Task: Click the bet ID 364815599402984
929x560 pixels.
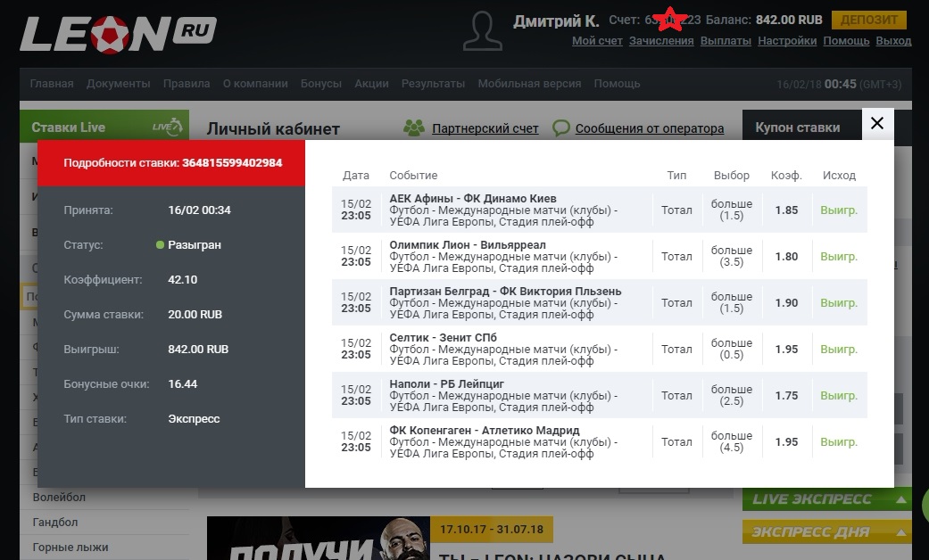Action: (232, 163)
